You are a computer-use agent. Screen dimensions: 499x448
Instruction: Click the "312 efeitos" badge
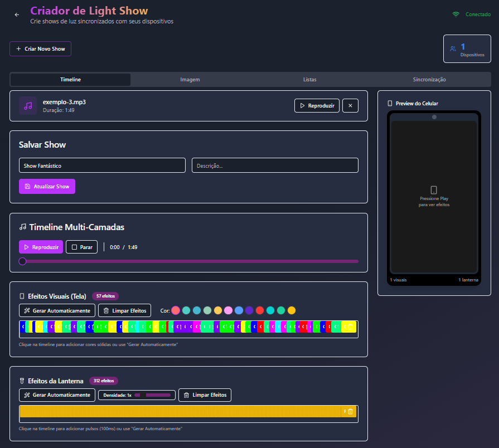coord(104,381)
